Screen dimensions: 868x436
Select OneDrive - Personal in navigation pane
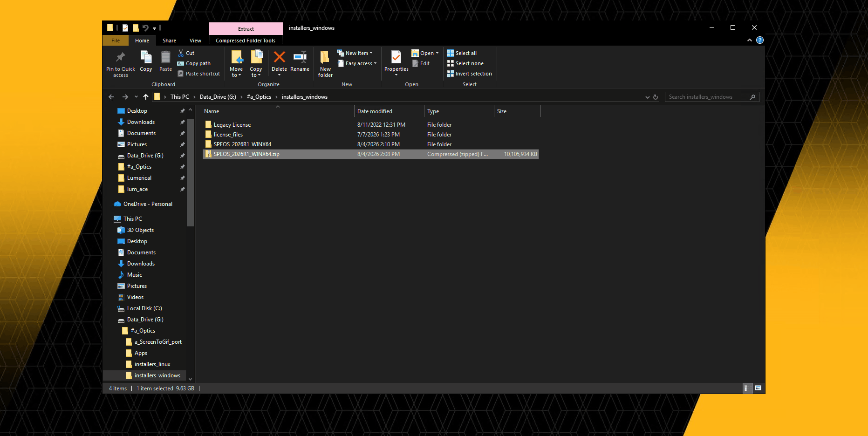148,204
